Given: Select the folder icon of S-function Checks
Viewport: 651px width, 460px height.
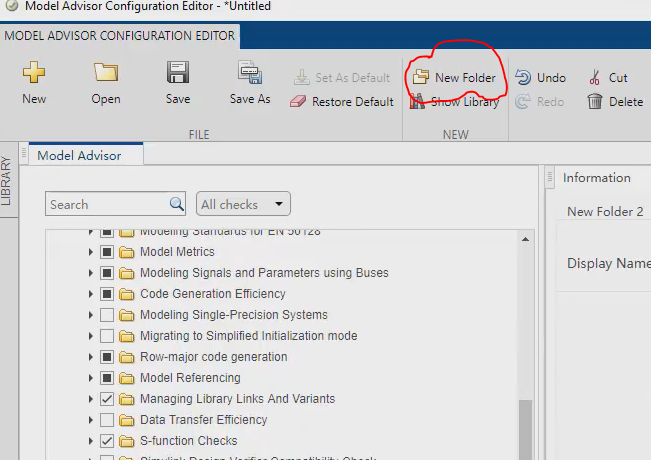Looking at the screenshot, I should [x=127, y=441].
